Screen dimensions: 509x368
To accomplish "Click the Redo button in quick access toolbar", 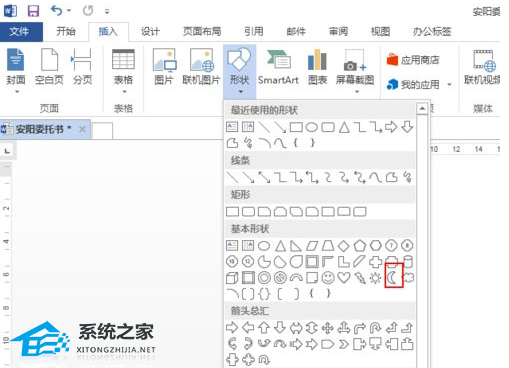I will (88, 11).
